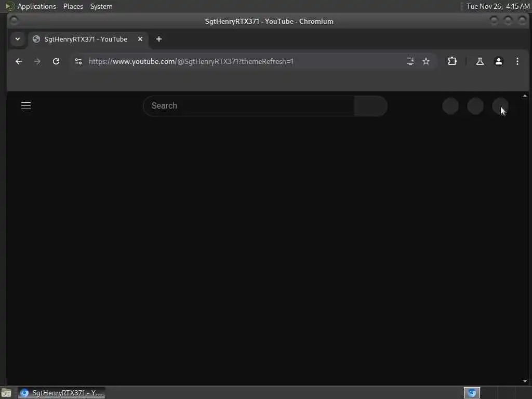
Task: Open Chromium three-dot menu
Action: 517,61
